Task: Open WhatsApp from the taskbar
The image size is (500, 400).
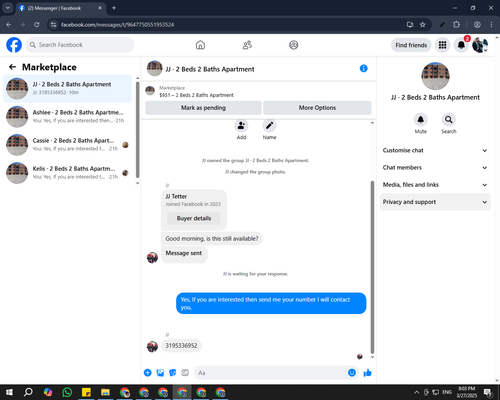Action: tap(67, 392)
